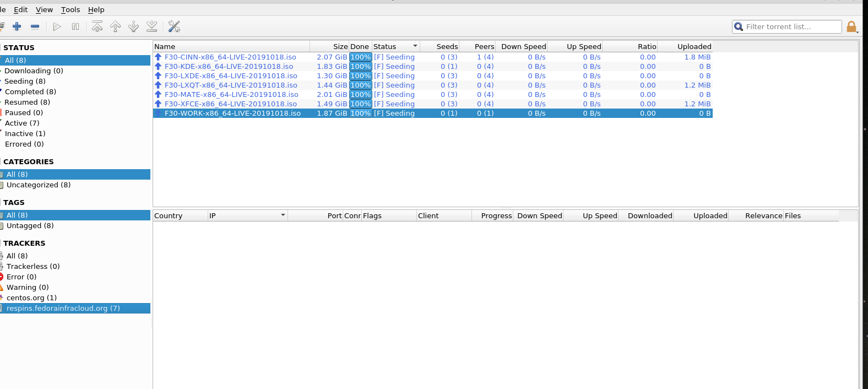The image size is (868, 389).
Task: Move torrent to bottom of queue
Action: [x=152, y=26]
